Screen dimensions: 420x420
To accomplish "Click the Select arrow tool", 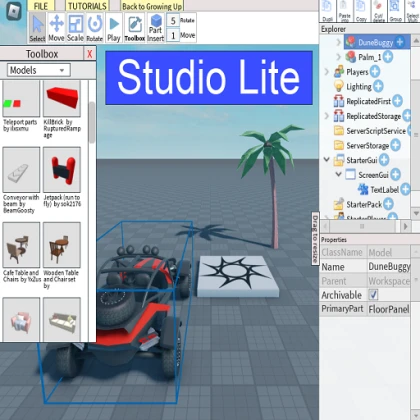I will tap(37, 28).
